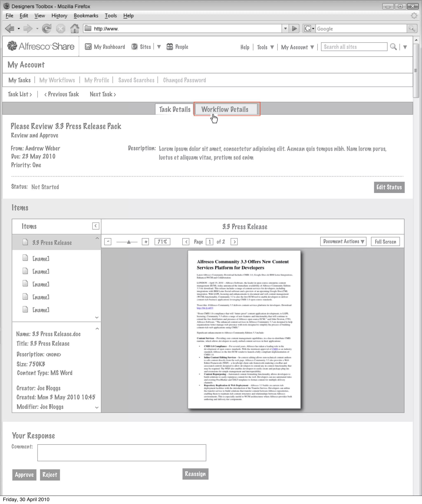Click the search magnifier next to Search all sites

[393, 47]
